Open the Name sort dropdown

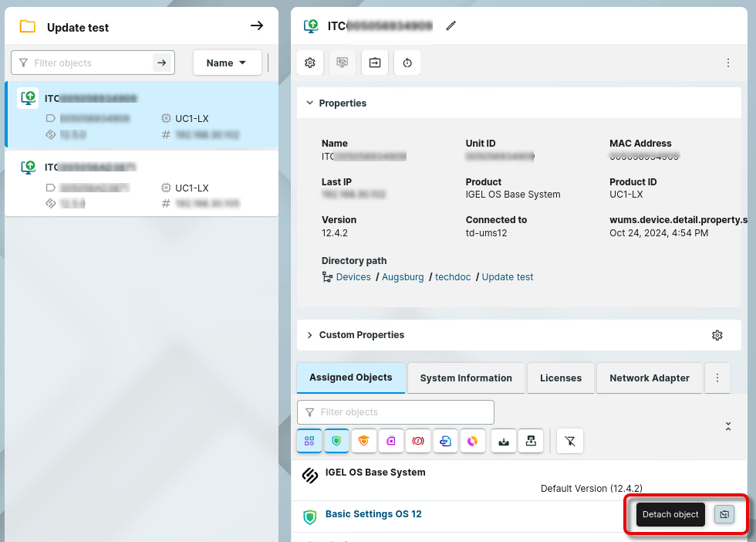227,63
